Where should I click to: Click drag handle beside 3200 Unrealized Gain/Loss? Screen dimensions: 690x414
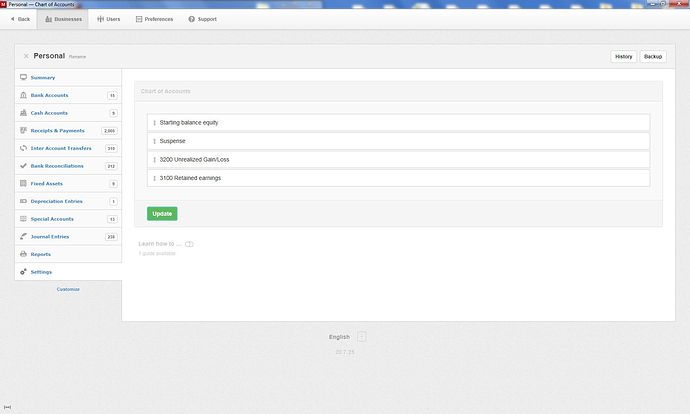click(x=154, y=160)
